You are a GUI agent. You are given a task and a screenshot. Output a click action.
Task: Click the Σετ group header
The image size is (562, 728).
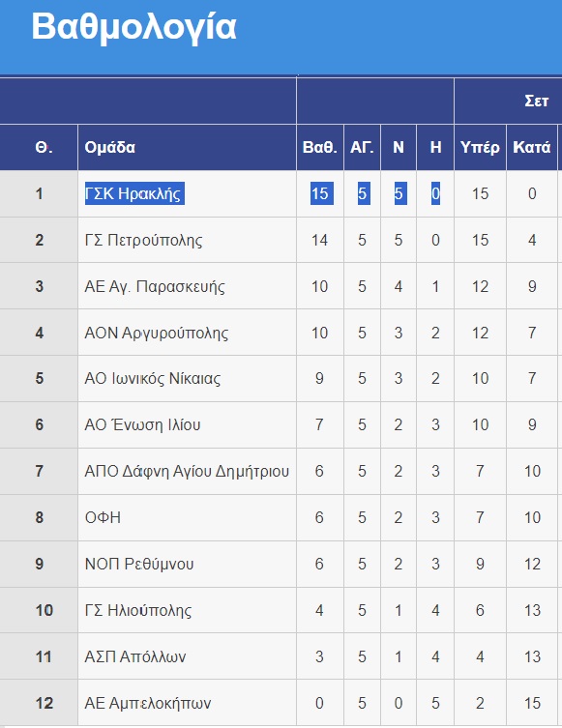click(x=537, y=101)
